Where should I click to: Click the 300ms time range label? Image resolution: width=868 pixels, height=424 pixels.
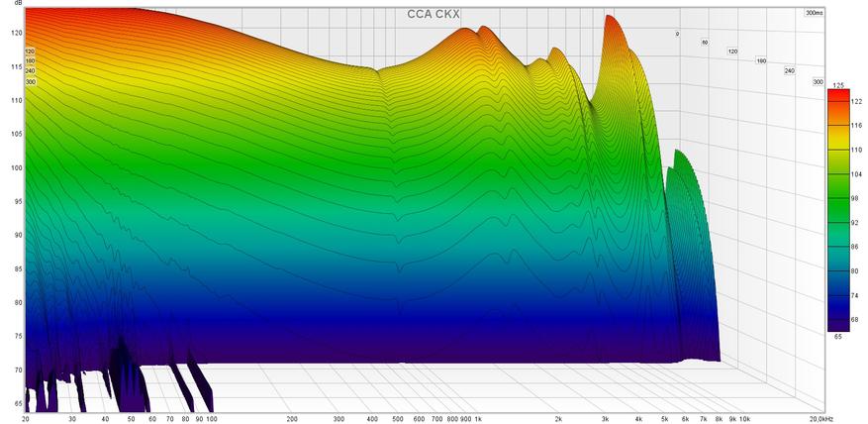click(x=813, y=14)
